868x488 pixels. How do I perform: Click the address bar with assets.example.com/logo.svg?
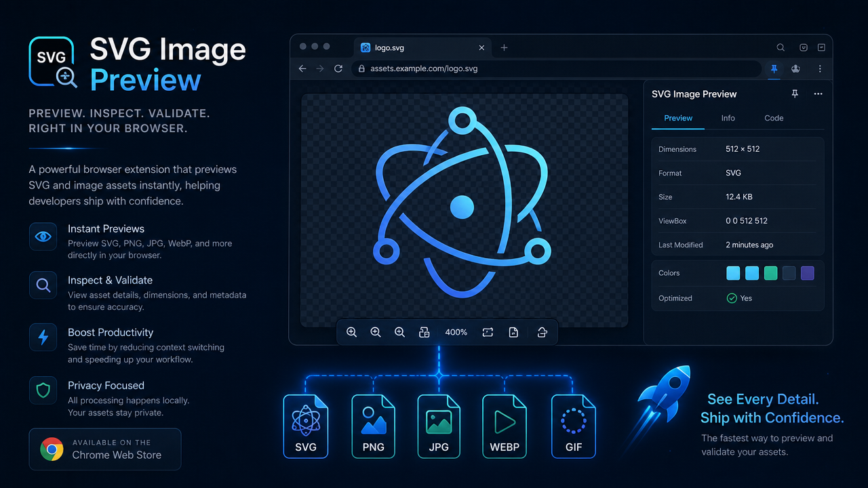(x=556, y=68)
